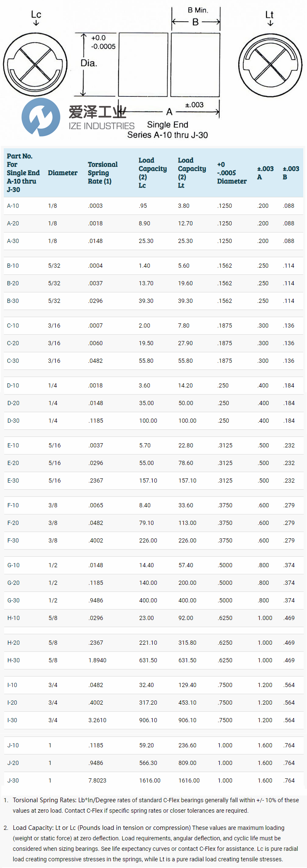Click the Load Capacity (2) Lc header
This screenshot has height=868, width=307.
(152, 173)
